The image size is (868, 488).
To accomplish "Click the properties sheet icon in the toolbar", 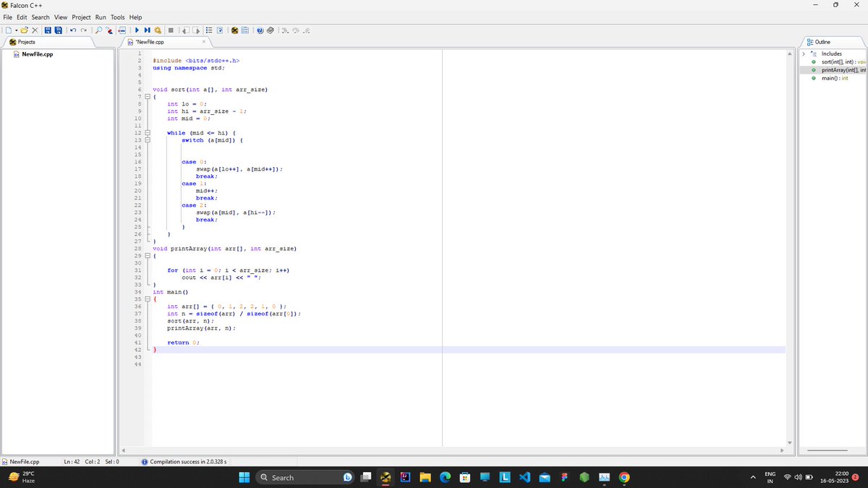I will (244, 30).
